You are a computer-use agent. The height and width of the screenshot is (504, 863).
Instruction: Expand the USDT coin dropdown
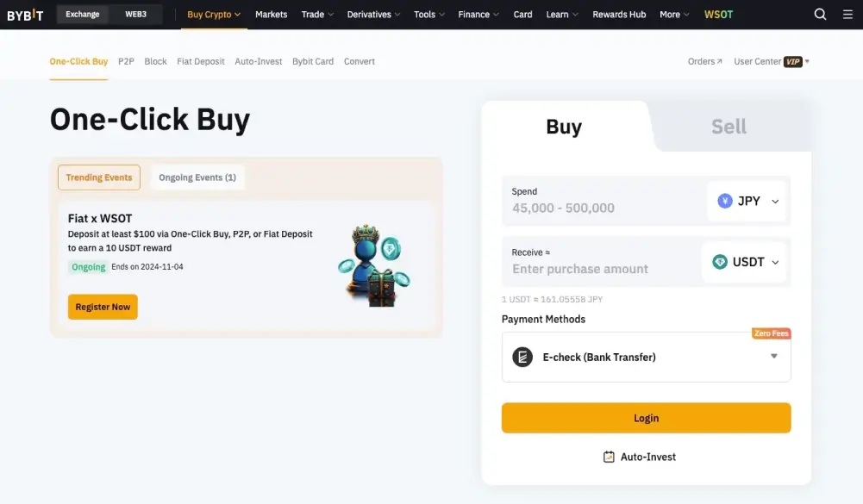(775, 263)
